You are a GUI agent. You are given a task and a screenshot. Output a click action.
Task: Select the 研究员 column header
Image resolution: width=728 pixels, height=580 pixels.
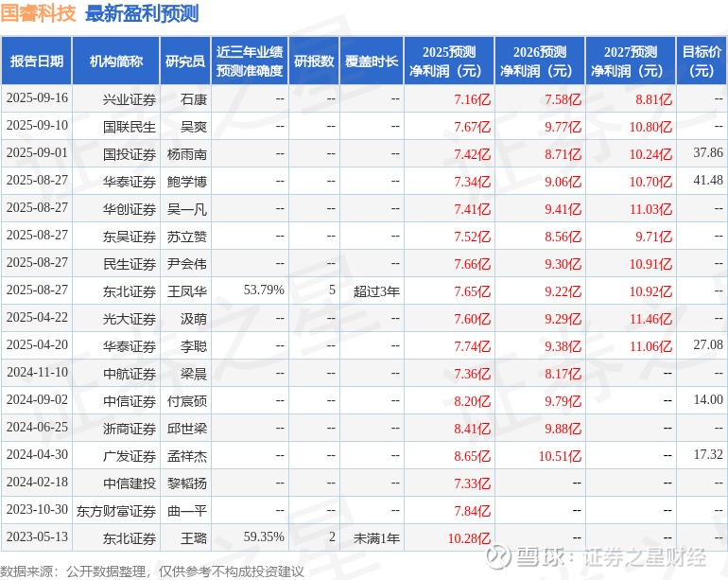(185, 61)
